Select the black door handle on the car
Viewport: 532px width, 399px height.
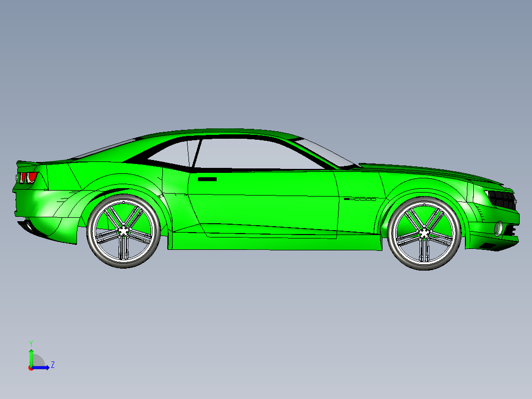coord(207,179)
